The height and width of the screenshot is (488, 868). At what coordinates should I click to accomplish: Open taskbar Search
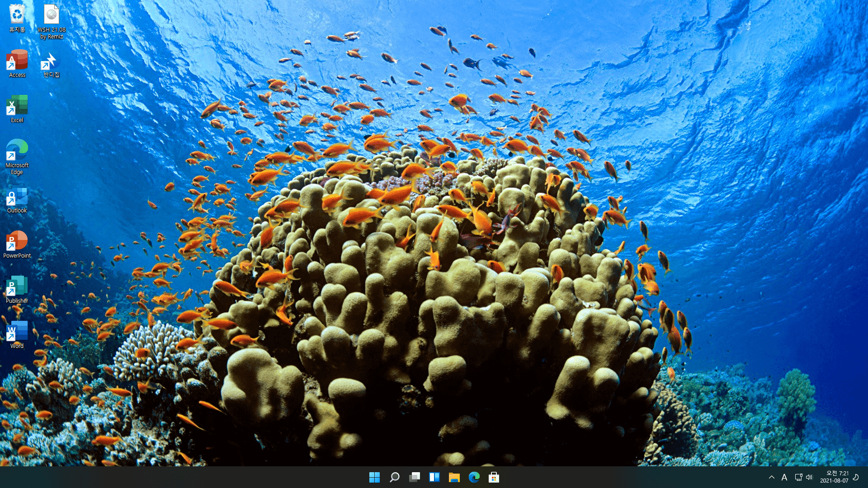(394, 477)
